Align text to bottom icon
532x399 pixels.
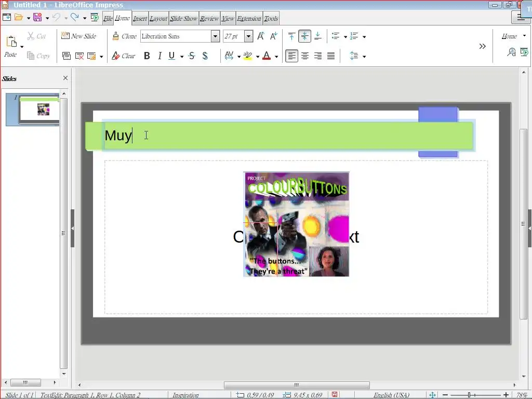(x=318, y=36)
